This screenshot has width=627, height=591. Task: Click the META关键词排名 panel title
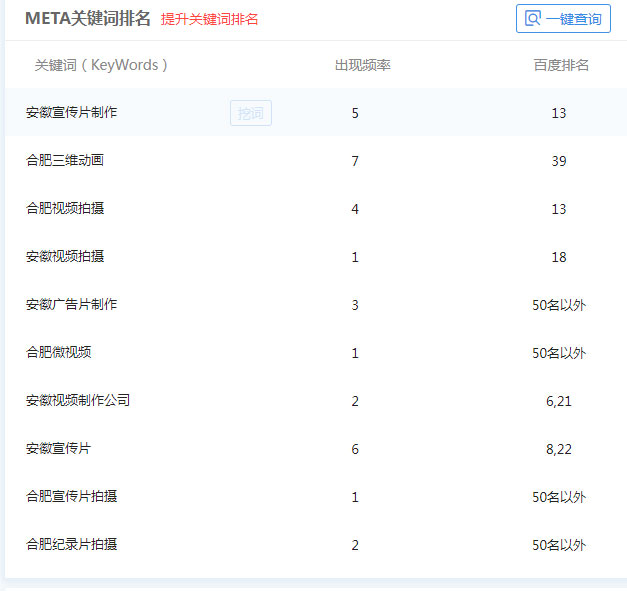coord(88,18)
